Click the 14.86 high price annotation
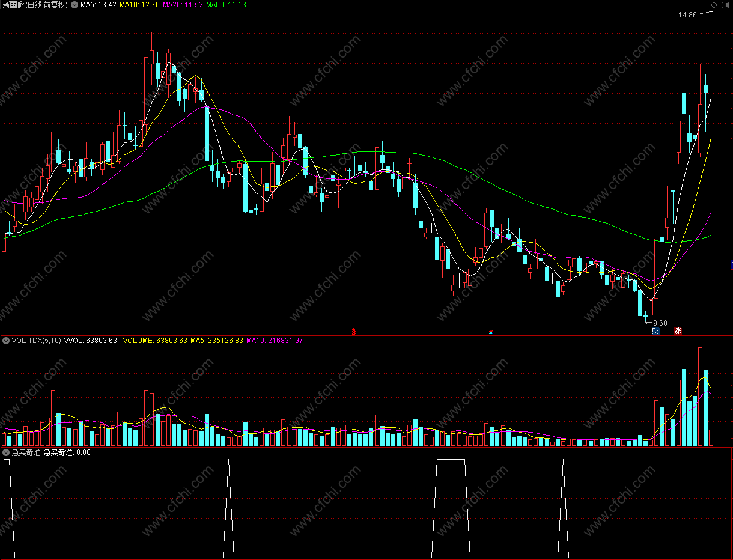The height and width of the screenshot is (560, 733). (687, 15)
